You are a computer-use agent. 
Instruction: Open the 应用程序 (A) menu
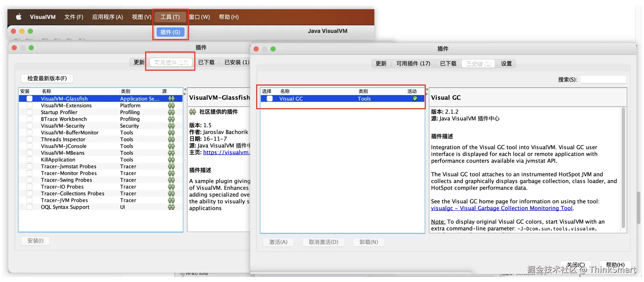pos(107,17)
